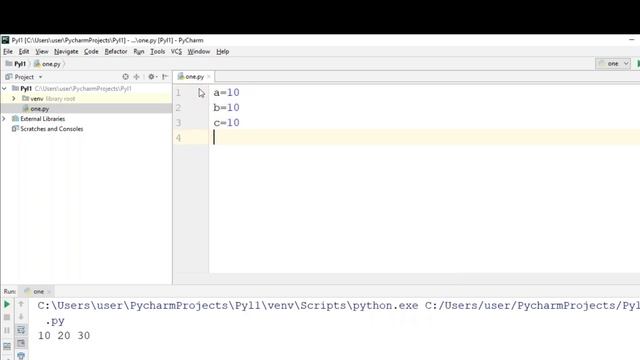
Task: Select one.py in the project tree
Action: 40,109
